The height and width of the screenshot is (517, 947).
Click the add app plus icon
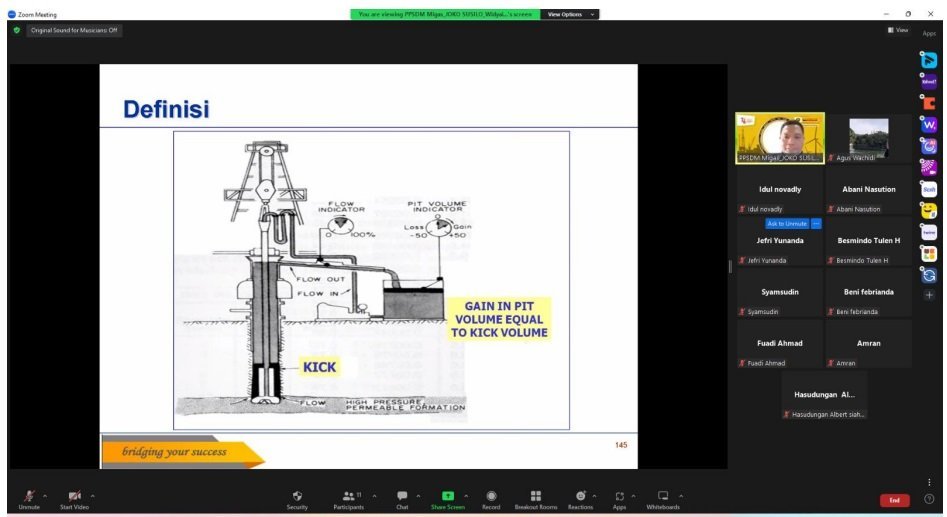click(929, 296)
